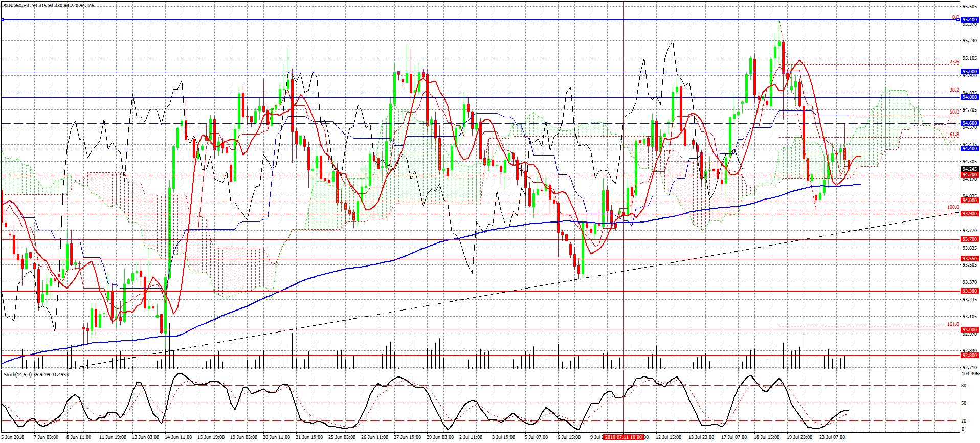Click the 11 Jun 19:00 time label
Image resolution: width=980 pixels, height=443 pixels.
(113, 437)
